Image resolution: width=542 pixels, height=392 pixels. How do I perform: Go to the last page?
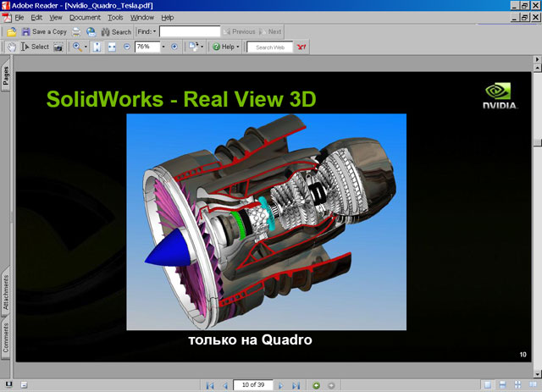(296, 385)
